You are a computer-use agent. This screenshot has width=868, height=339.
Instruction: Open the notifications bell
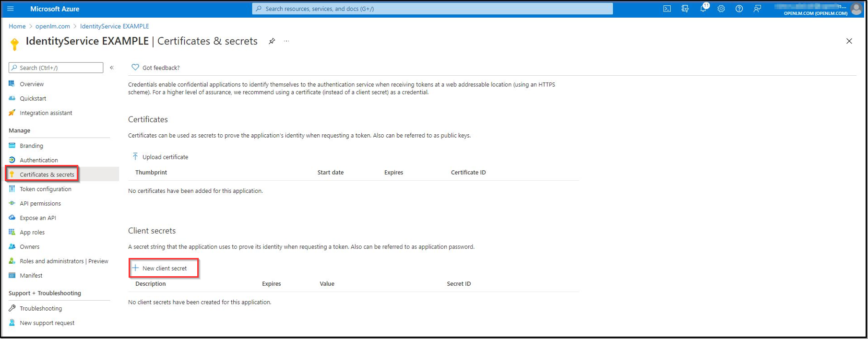tap(703, 9)
